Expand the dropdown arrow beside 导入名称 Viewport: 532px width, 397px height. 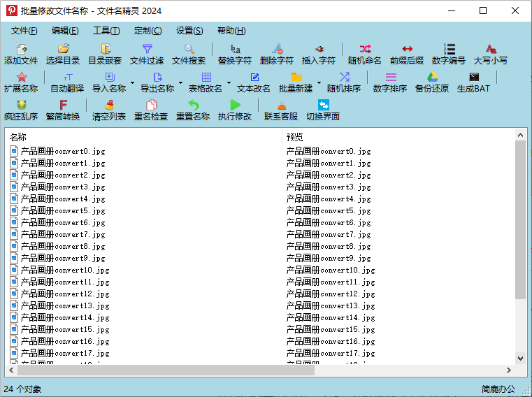pyautogui.click(x=132, y=82)
